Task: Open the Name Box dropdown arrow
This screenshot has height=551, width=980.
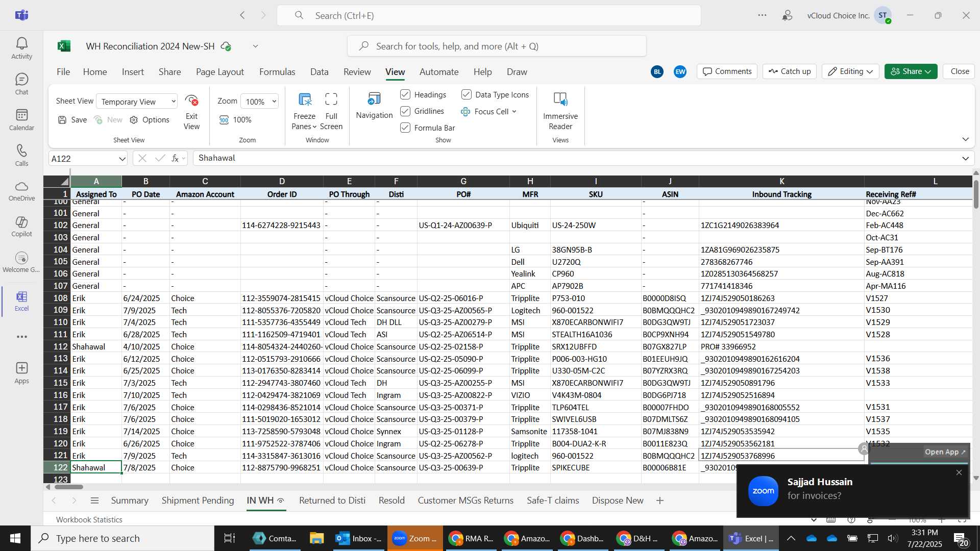Action: click(x=122, y=159)
